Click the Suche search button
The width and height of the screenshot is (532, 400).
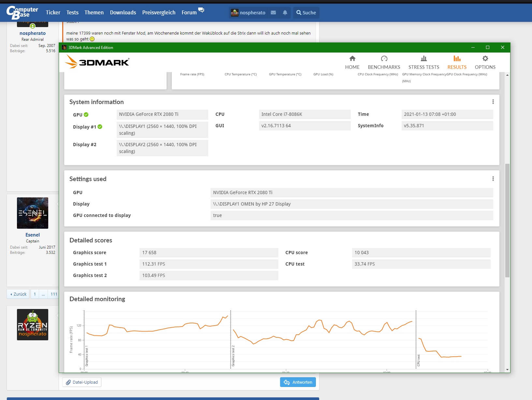pos(306,13)
